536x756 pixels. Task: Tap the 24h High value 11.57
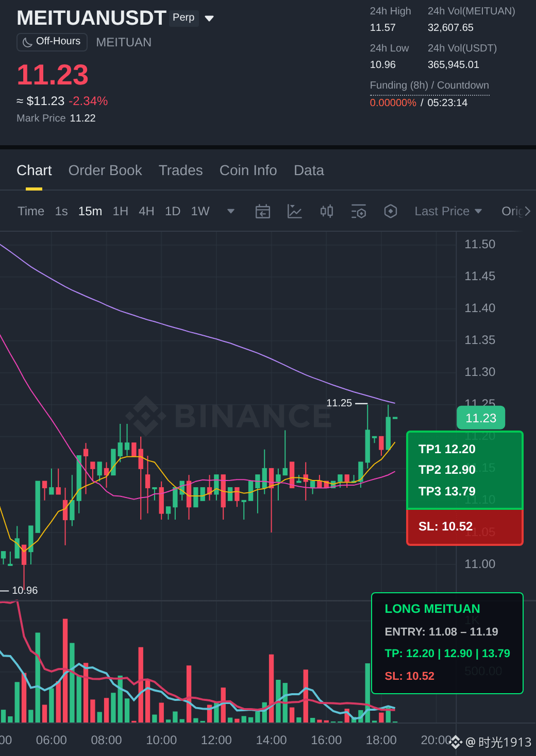pos(382,27)
